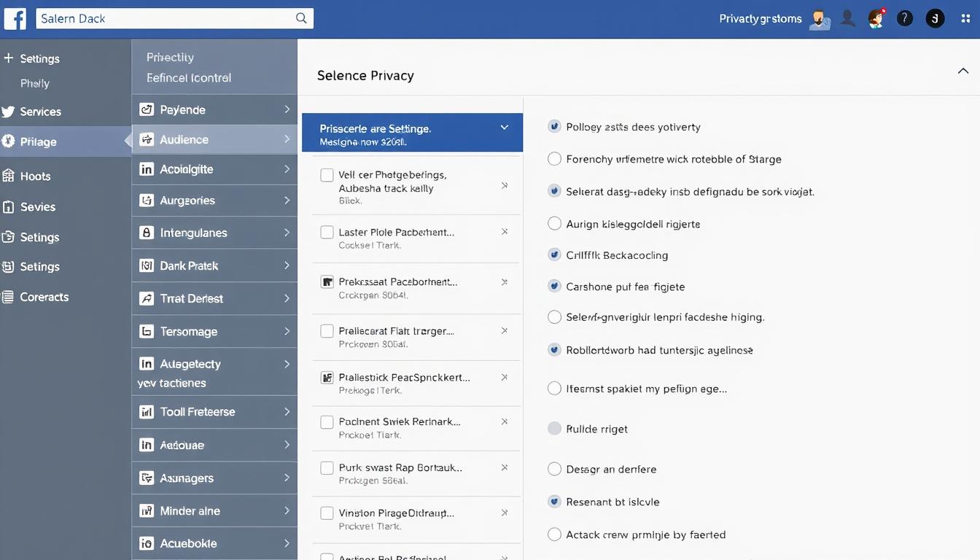This screenshot has width=980, height=560.
Task: Click the Privactygrstoms link in header
Action: point(760,19)
